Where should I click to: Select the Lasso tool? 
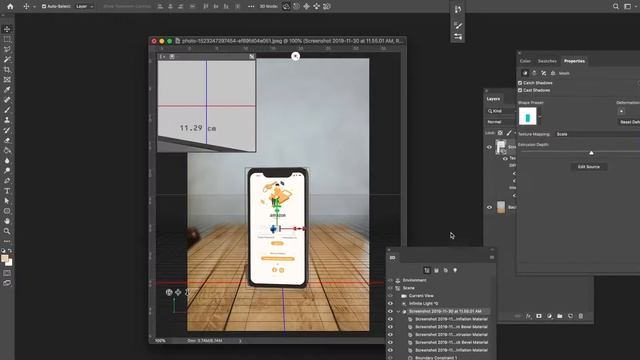pos(7,49)
